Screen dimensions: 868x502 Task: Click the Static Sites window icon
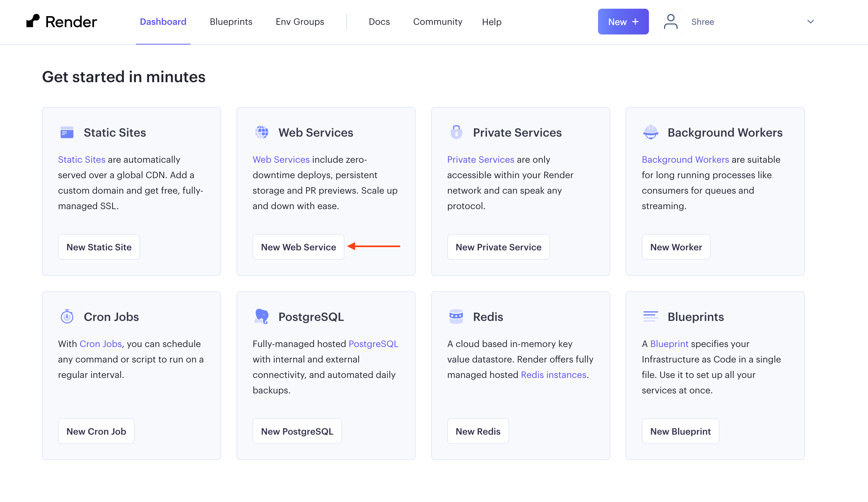point(67,132)
